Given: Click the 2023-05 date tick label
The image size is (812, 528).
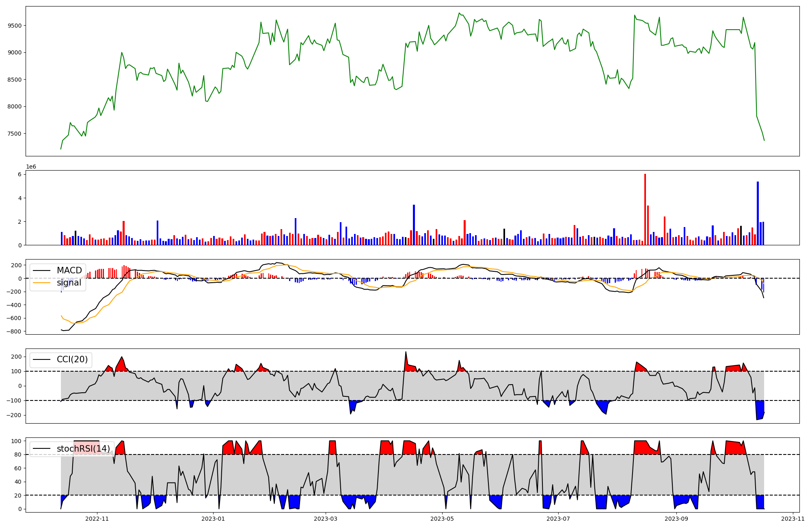Looking at the screenshot, I should point(442,519).
